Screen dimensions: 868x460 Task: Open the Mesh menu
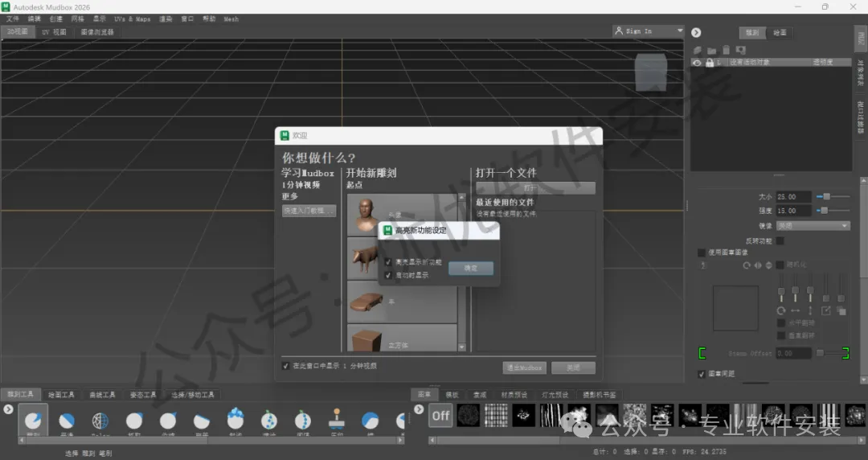[x=231, y=18]
